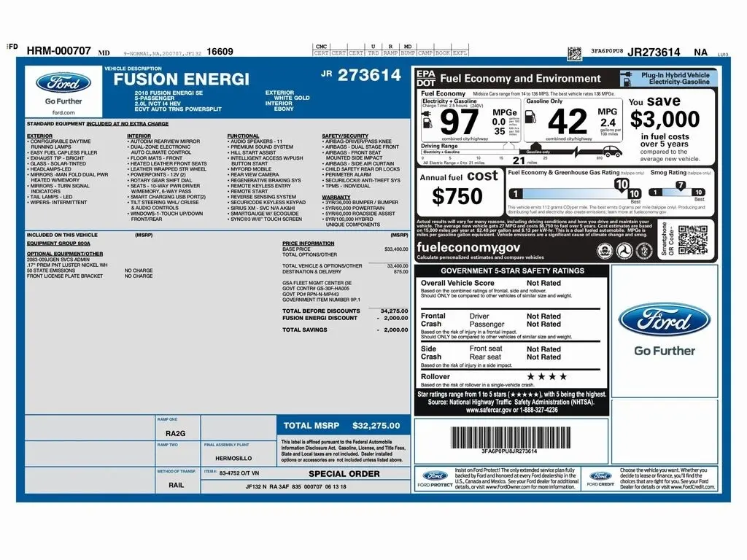Viewport: 747px width, 560px height.
Task: Click the SAFETY/SECURITY column heading
Action: pyautogui.click(x=345, y=136)
